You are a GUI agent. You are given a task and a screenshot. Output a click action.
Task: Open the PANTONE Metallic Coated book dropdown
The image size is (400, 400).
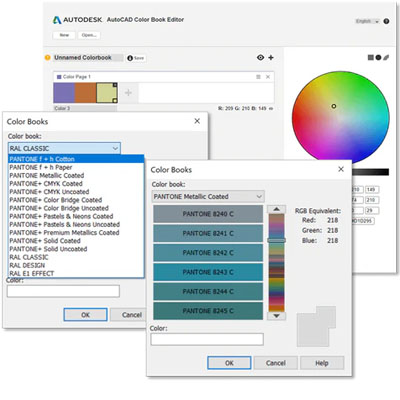[x=208, y=196]
